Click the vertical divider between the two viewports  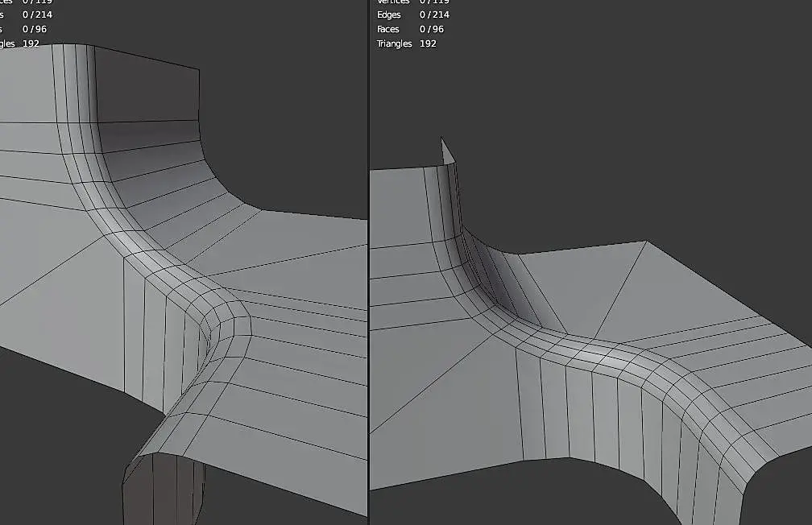(369, 262)
